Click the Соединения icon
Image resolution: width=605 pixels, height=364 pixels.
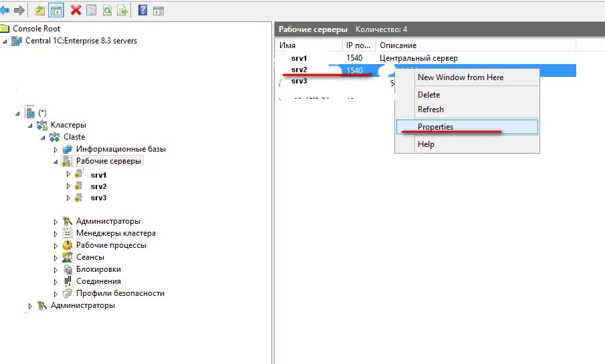coord(68,281)
